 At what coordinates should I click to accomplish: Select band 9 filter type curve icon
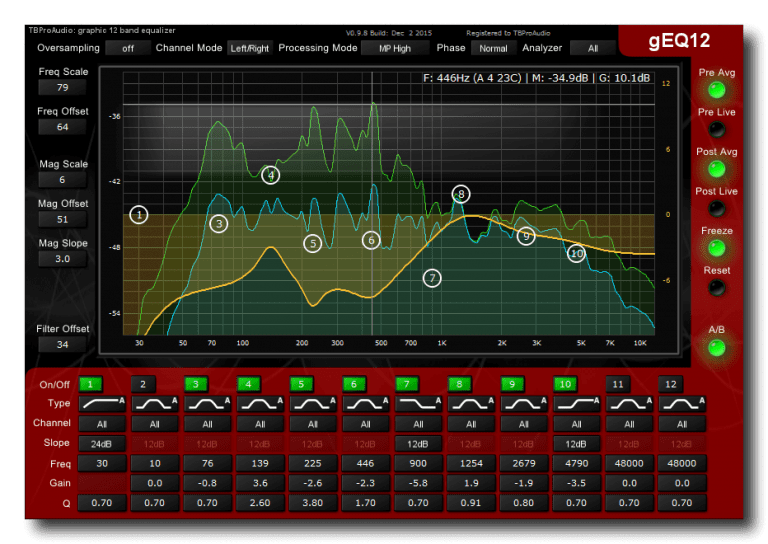click(x=524, y=404)
